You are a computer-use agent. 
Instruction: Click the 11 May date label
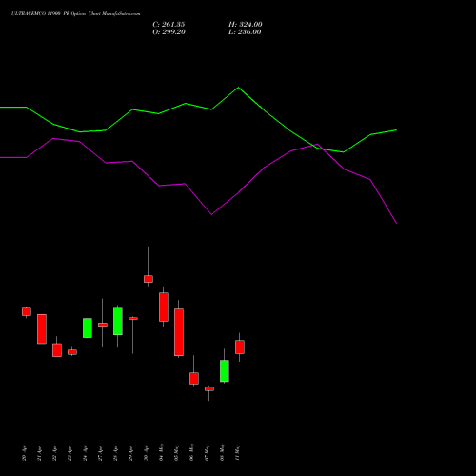coord(238,452)
